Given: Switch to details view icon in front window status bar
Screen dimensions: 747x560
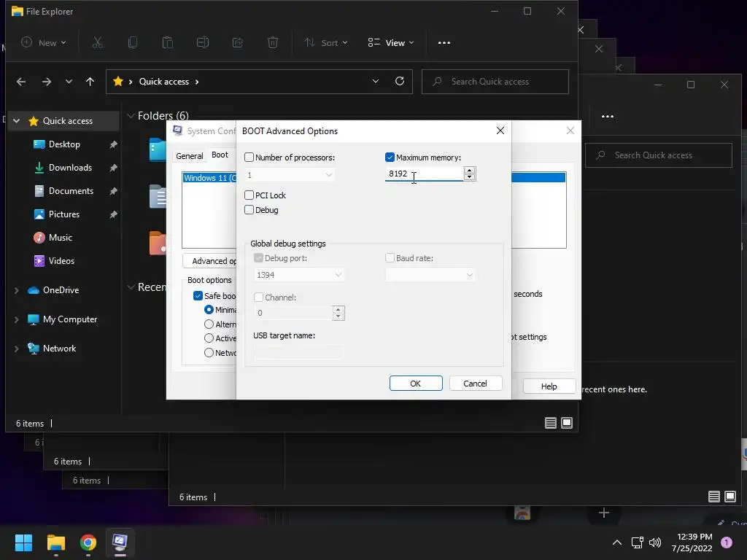Looking at the screenshot, I should point(551,423).
